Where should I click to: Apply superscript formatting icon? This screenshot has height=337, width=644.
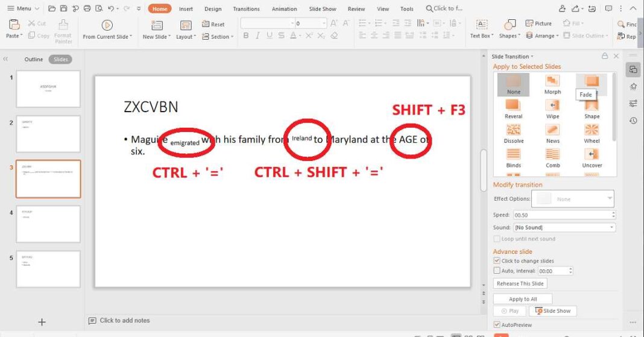coord(309,36)
